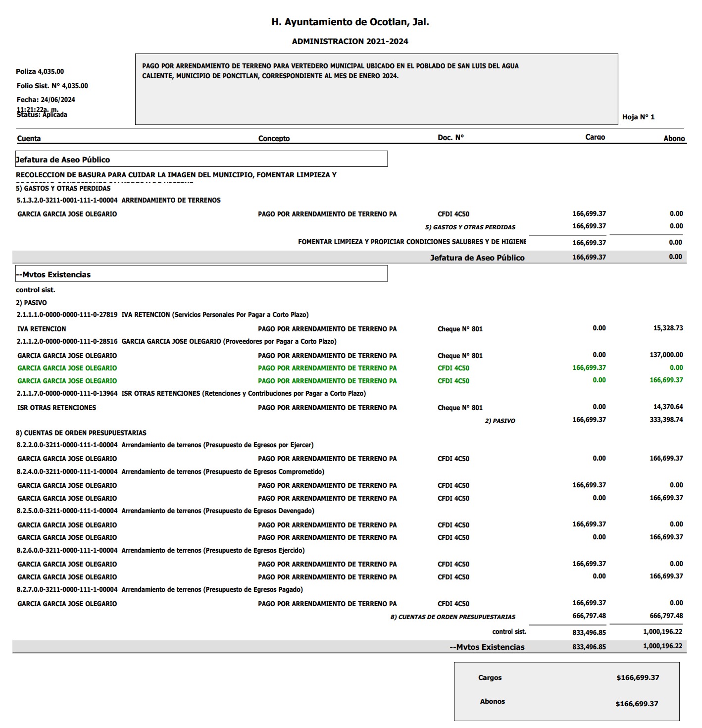The height and width of the screenshot is (728, 702).
Task: Select account 8.2.7.0.0 Presupuesto de Egresos Pagado
Action: point(159,590)
